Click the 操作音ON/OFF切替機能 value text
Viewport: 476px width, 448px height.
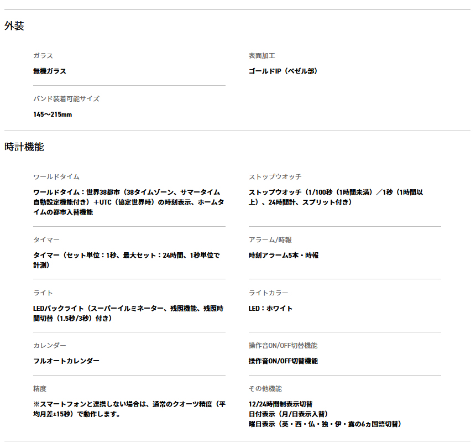tap(283, 361)
